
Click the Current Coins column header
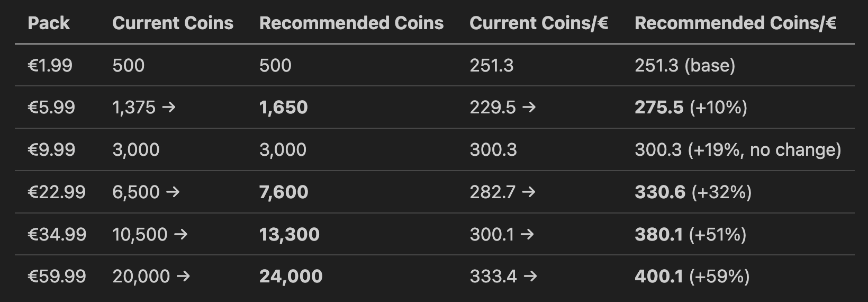[x=173, y=23]
